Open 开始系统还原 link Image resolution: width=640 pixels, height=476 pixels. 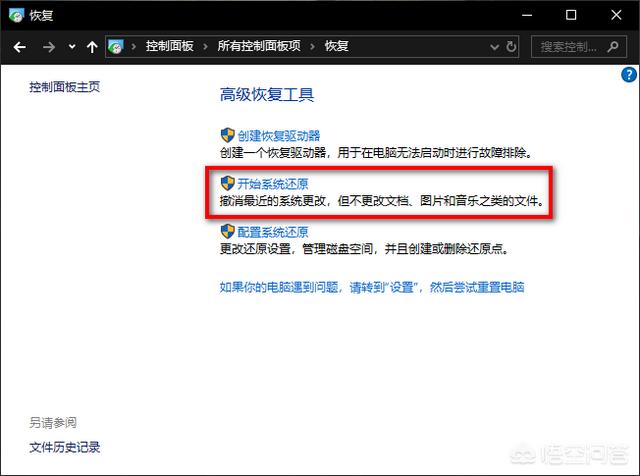tap(273, 184)
